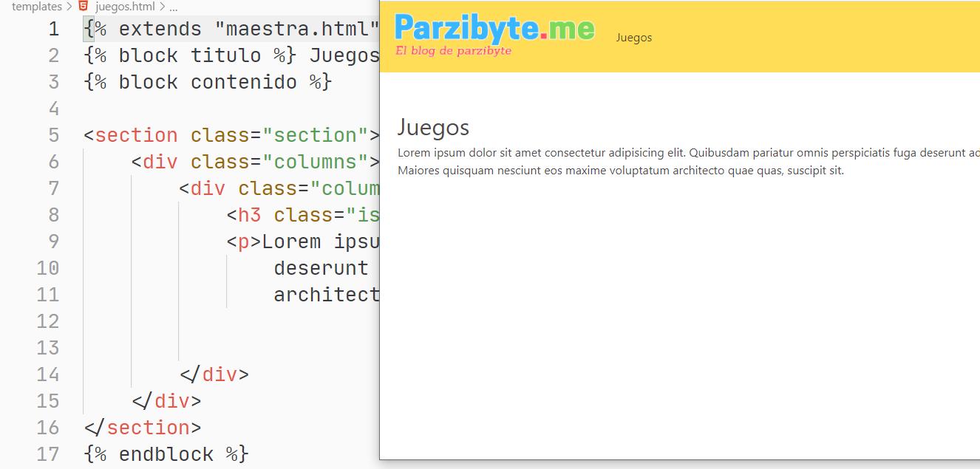Image resolution: width=980 pixels, height=469 pixels.
Task: Click line number 12 in the gutter
Action: (47, 321)
